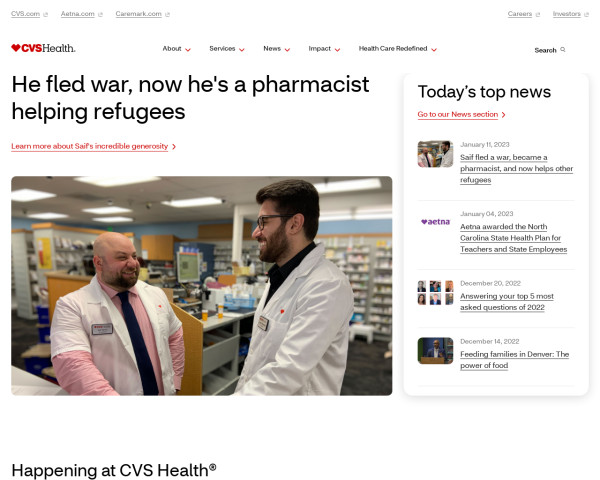Image resolution: width=600 pixels, height=480 pixels.
Task: Click the search magnifier icon
Action: click(x=563, y=50)
